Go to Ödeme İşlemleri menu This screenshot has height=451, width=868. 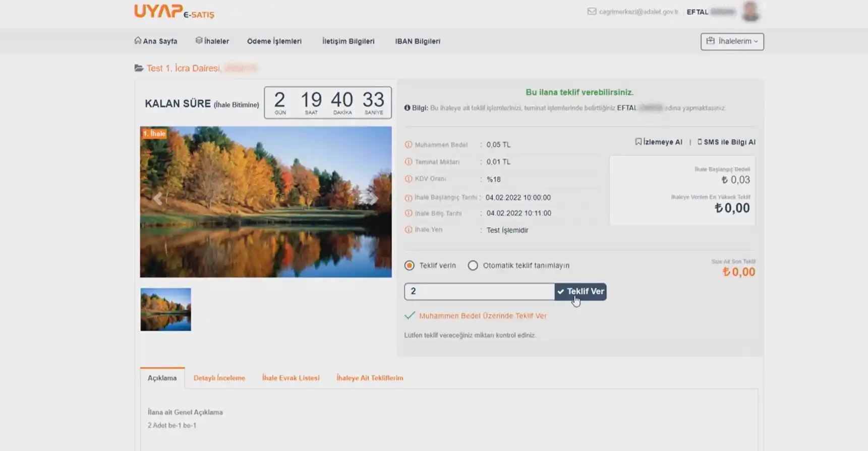(x=274, y=41)
